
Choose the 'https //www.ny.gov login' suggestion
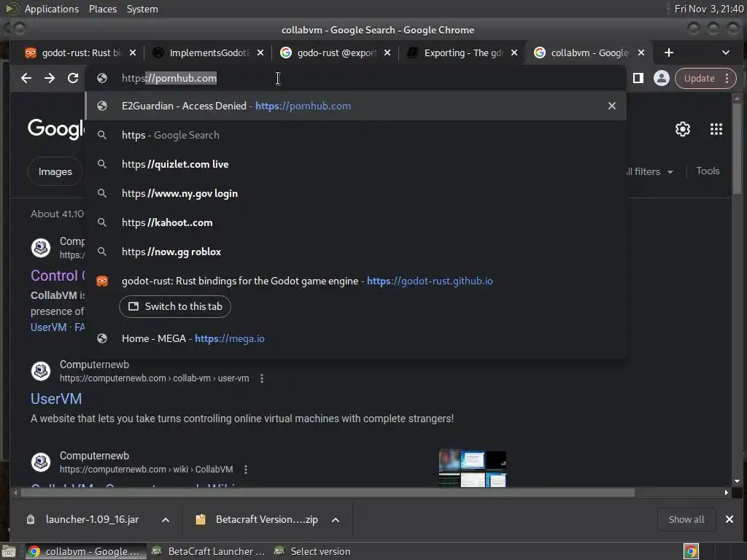pos(355,193)
